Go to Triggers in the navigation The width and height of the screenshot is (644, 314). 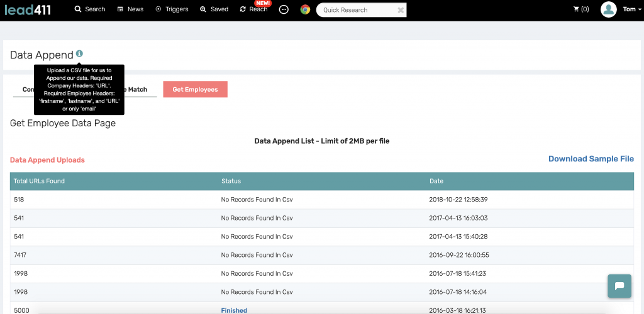pos(172,9)
